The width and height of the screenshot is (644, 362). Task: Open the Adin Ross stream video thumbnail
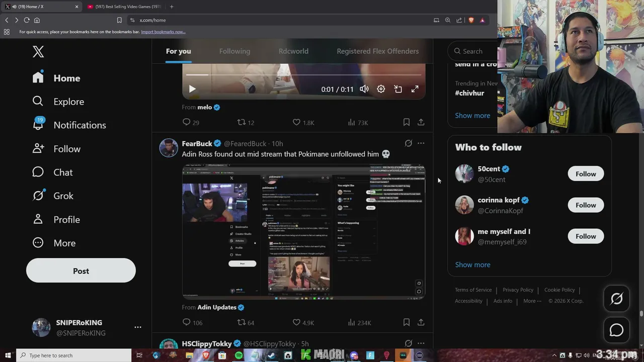[x=303, y=232]
